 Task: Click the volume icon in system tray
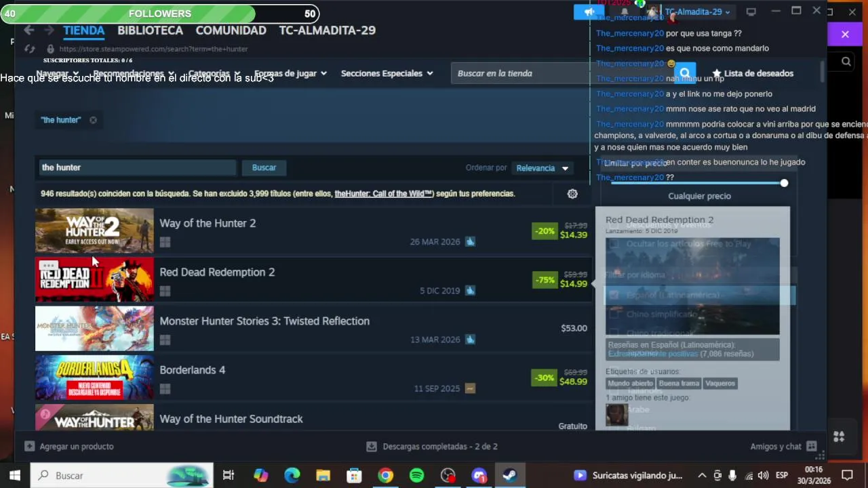pos(763,475)
